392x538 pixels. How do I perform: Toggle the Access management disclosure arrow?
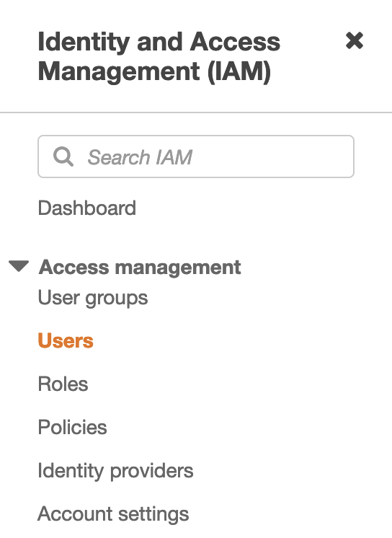pos(19,266)
